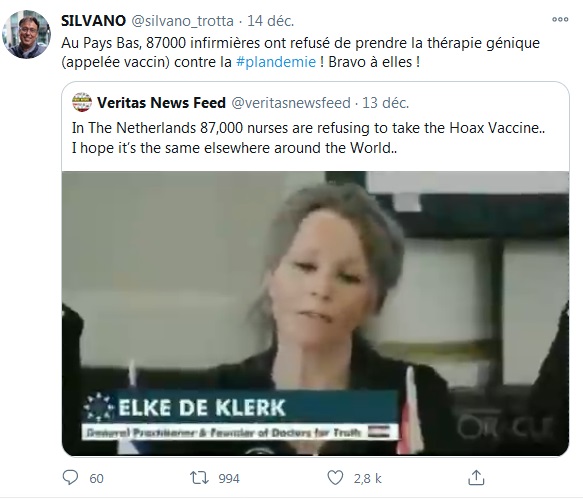Click the retweet arrows icon

[x=199, y=478]
